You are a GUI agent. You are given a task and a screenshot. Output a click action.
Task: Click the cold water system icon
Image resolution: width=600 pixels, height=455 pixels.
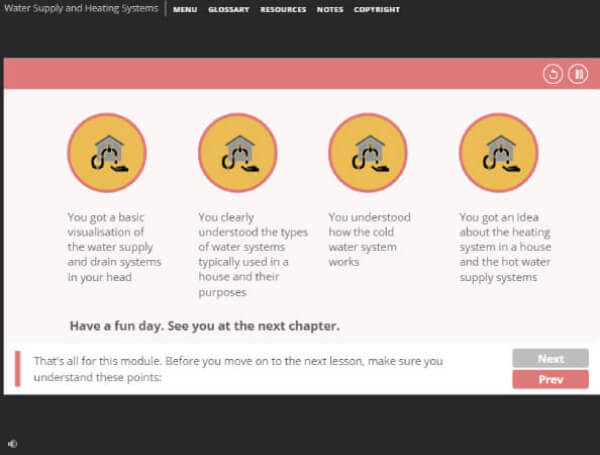[x=368, y=153]
